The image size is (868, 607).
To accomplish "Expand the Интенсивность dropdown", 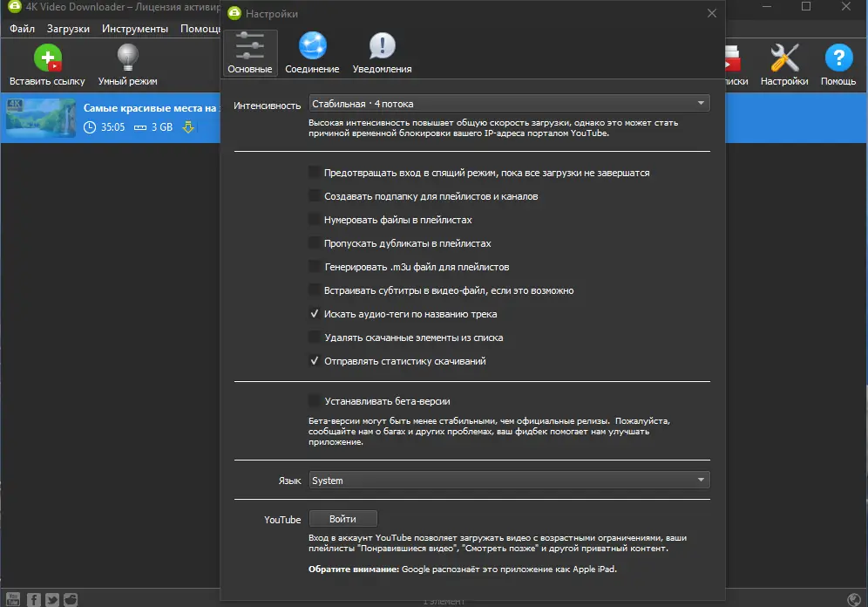I will [x=509, y=104].
